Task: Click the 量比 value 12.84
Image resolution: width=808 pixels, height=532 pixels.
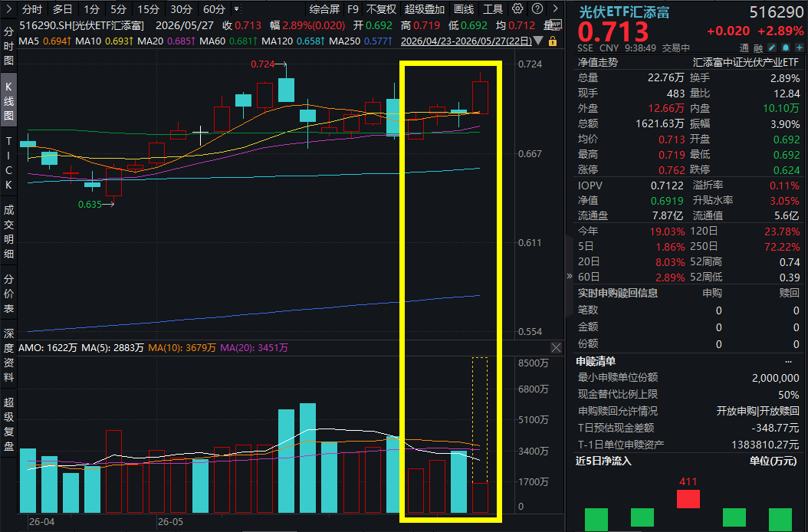Action: click(x=787, y=94)
